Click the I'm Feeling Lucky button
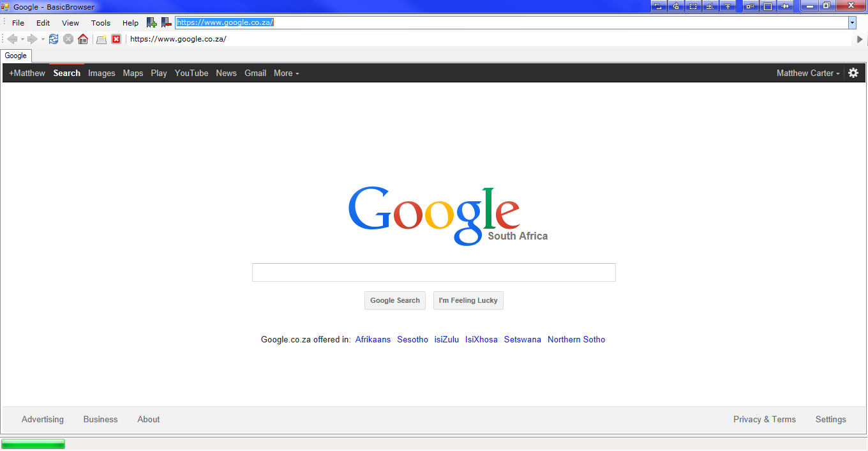Viewport: 868px width, 451px height. click(x=468, y=300)
